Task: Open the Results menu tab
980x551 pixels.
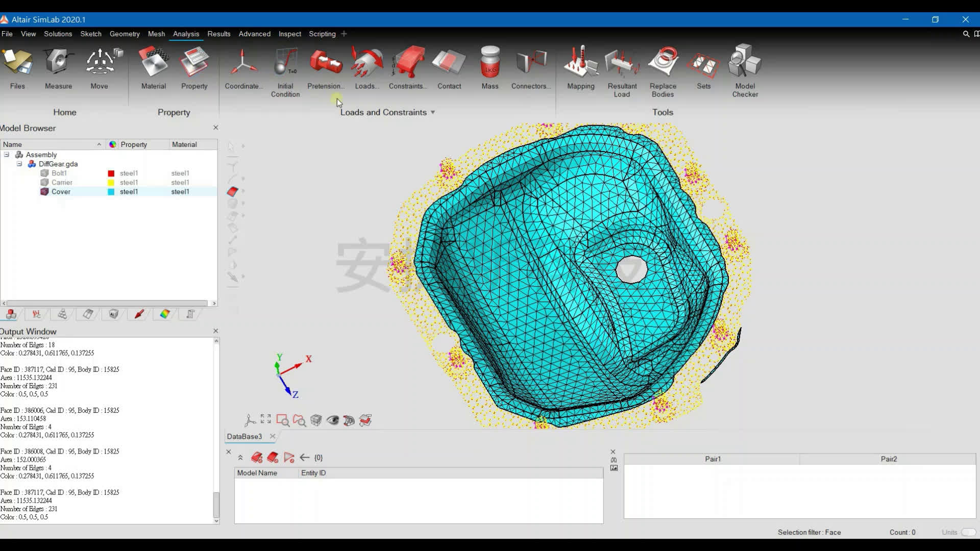Action: point(218,34)
